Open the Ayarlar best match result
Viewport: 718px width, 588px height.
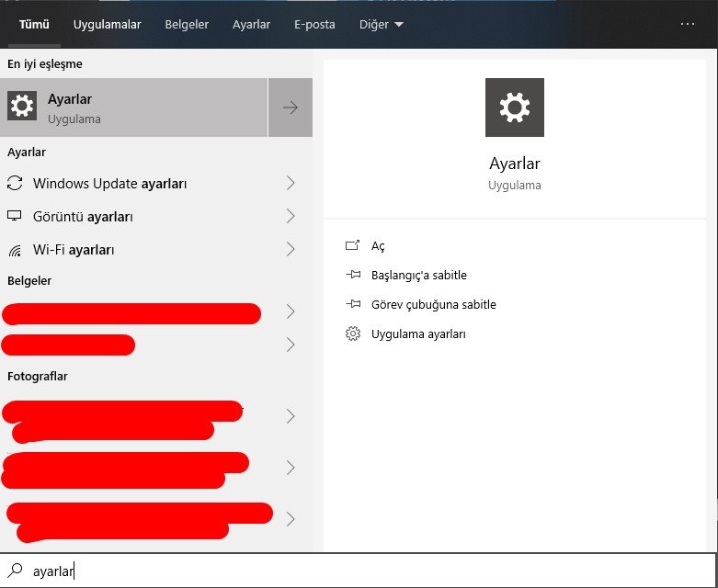pos(133,107)
